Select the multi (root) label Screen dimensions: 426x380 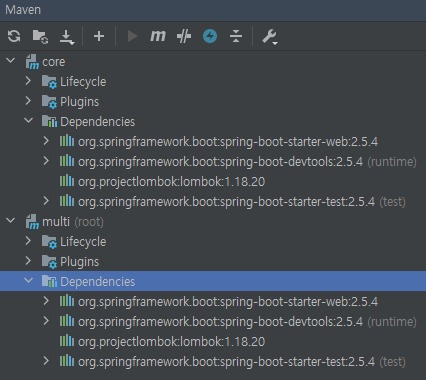point(73,222)
